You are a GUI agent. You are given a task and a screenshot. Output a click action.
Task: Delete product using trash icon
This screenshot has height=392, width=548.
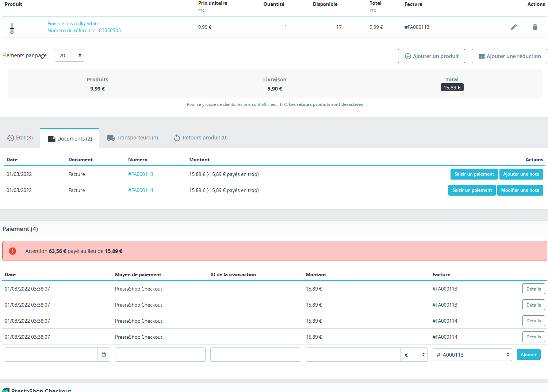535,27
